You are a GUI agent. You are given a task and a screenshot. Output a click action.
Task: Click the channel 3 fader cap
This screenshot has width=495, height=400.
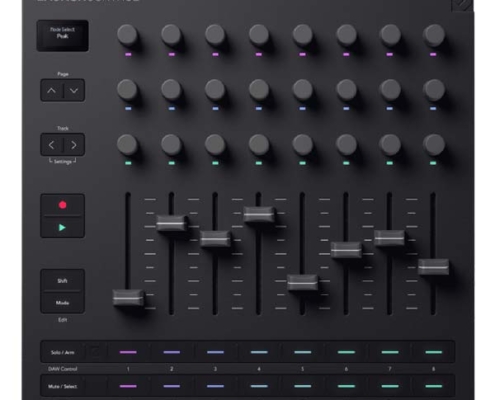215,239
